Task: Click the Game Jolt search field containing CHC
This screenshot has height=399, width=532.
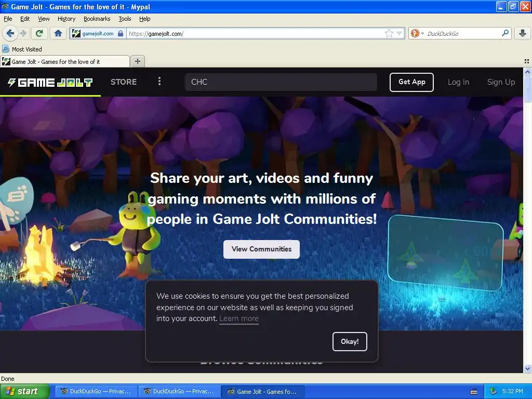Action: click(281, 82)
